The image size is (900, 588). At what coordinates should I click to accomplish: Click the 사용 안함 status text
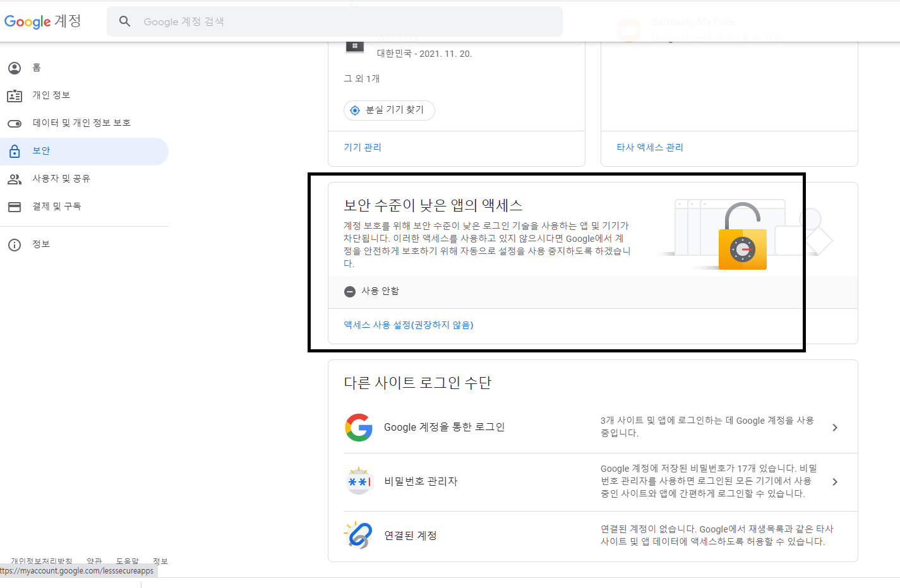click(380, 291)
